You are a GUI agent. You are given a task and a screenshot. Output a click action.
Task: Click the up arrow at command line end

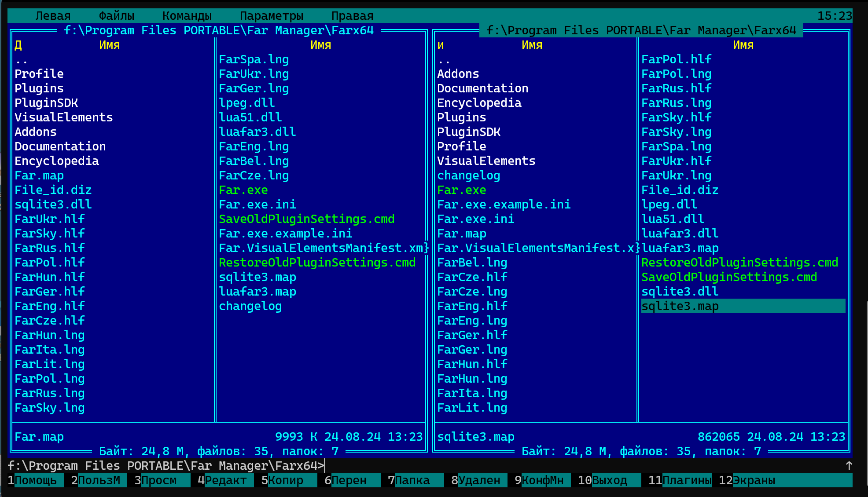click(x=849, y=466)
